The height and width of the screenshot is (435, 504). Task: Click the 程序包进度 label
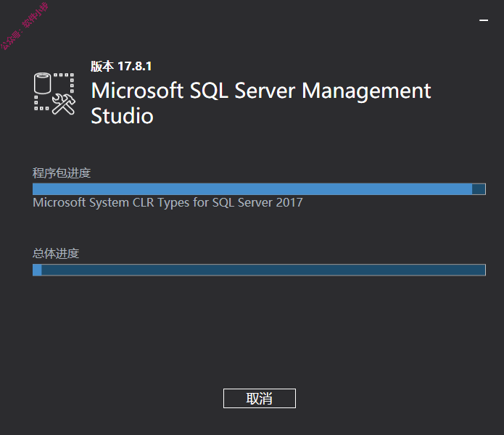tap(62, 173)
